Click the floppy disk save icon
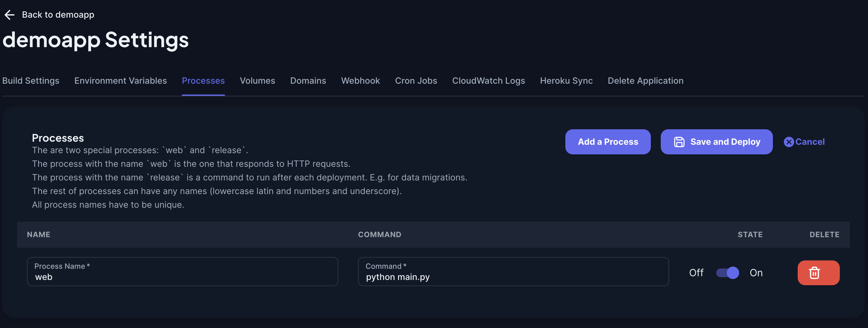The width and height of the screenshot is (868, 328). [x=679, y=142]
